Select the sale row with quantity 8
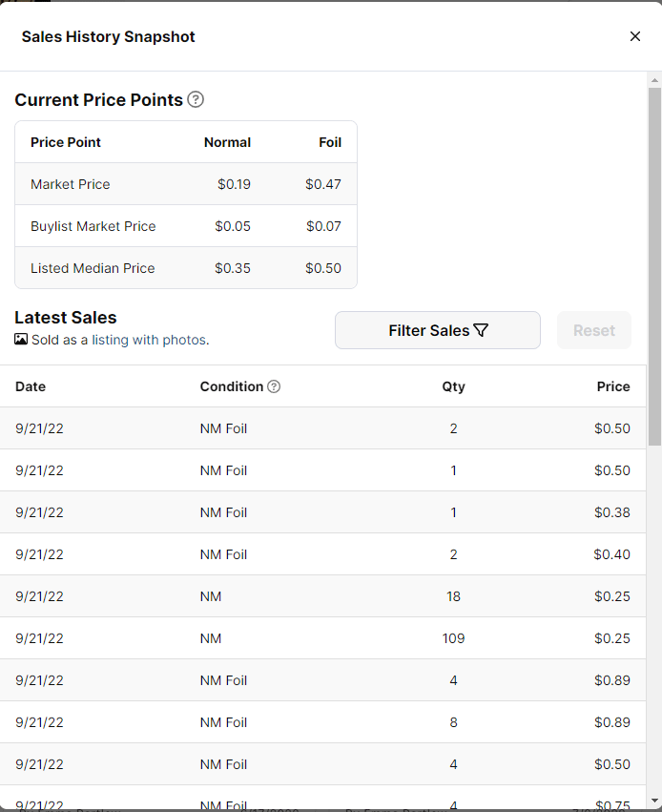This screenshot has width=662, height=812. pyautogui.click(x=322, y=722)
